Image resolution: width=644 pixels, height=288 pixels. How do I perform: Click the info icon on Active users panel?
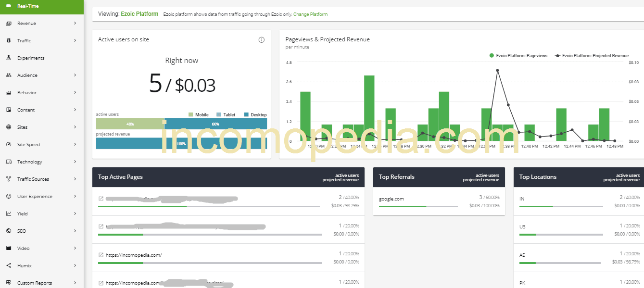click(262, 39)
